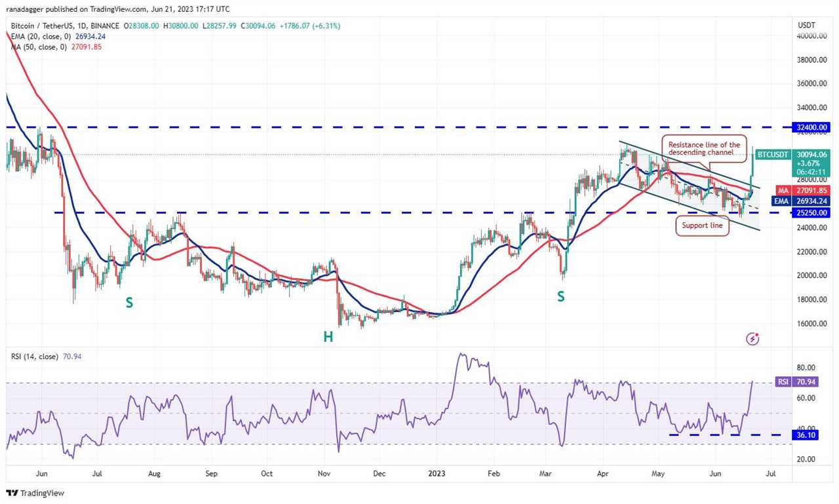Click the 2023 label on time axis
Image resolution: width=839 pixels, height=504 pixels.
436,472
